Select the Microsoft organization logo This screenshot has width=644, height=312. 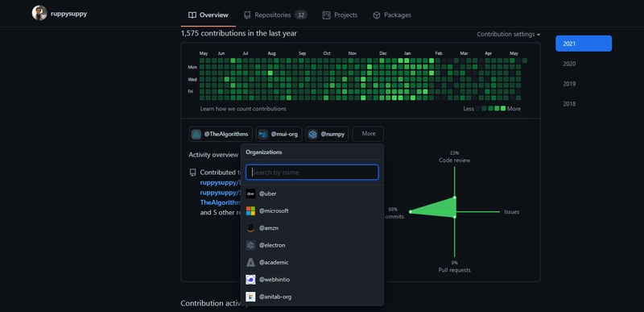250,211
